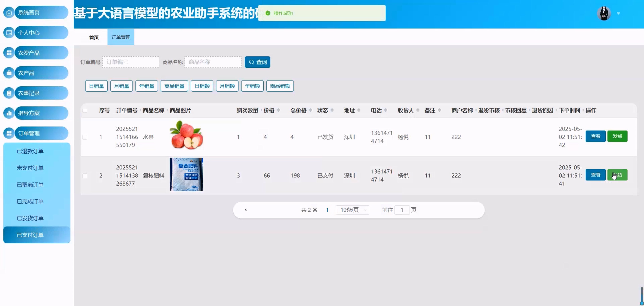Click the guidance plan bar-chart icon
Viewport: 644px width, 306px height.
tap(9, 113)
